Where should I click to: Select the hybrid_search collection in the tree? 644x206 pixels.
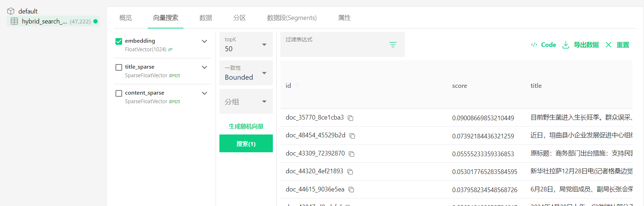45,21
